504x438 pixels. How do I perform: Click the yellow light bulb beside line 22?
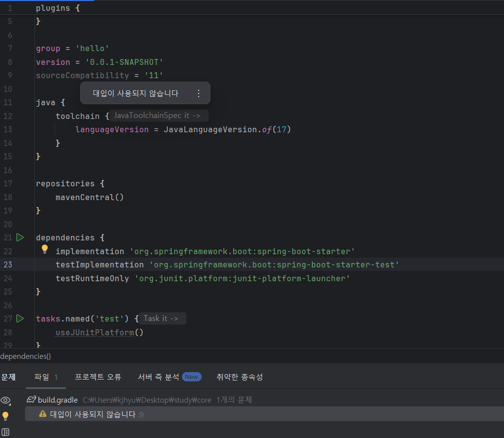tap(45, 249)
